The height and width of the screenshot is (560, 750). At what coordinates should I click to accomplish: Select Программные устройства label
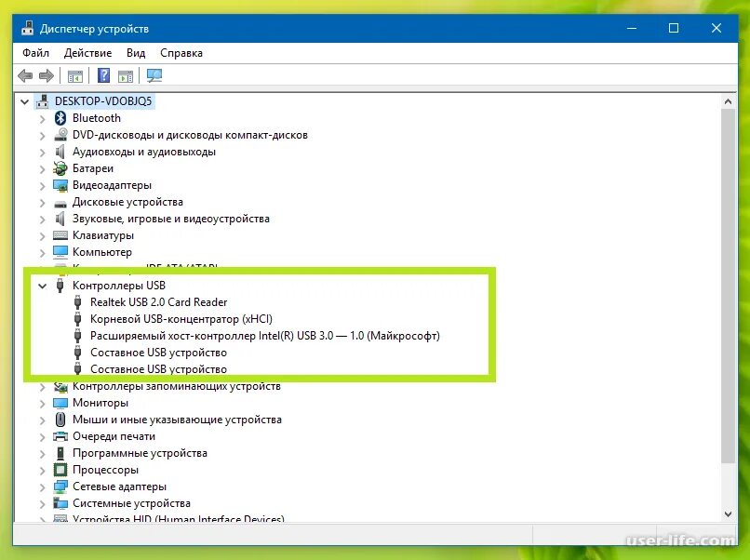(140, 453)
